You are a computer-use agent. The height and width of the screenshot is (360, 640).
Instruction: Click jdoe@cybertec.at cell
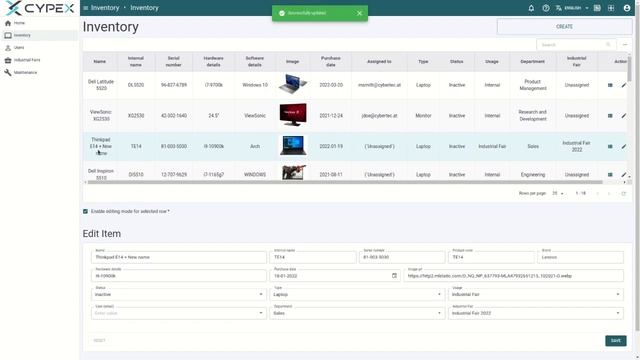click(x=379, y=116)
